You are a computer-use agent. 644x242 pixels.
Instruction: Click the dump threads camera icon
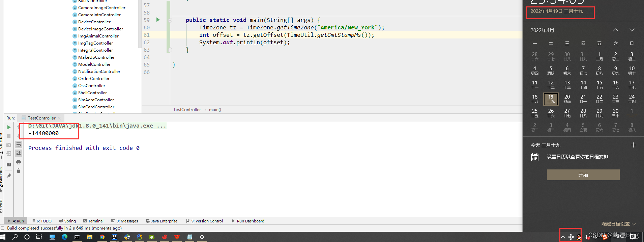coord(9,145)
